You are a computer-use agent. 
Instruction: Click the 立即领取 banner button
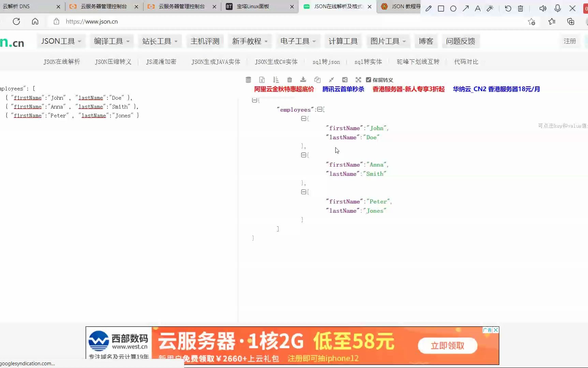[x=447, y=346]
